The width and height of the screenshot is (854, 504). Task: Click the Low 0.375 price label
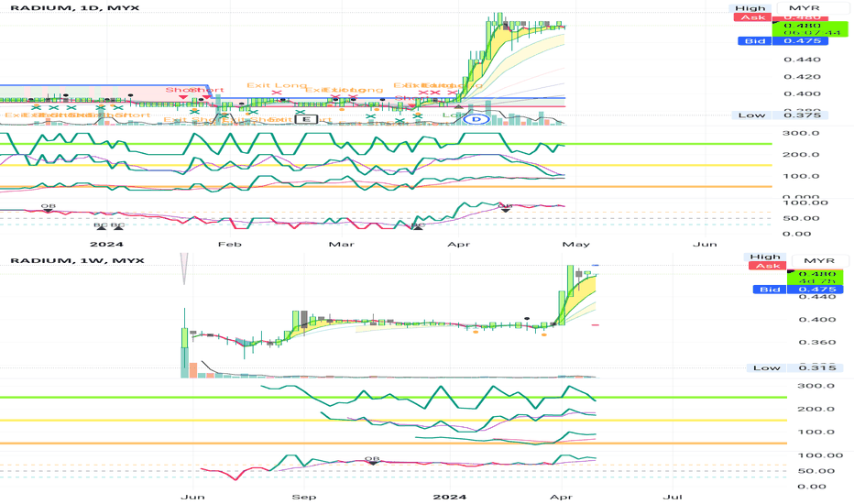(x=780, y=115)
